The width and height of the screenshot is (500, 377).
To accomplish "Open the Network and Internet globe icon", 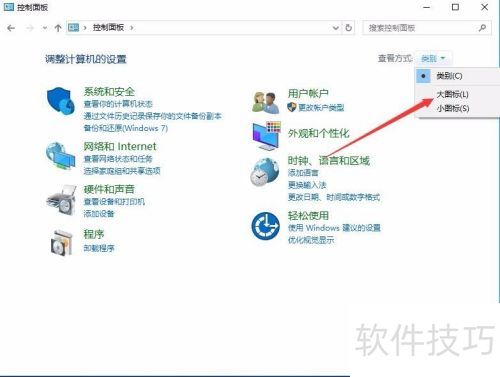I will click(x=60, y=156).
